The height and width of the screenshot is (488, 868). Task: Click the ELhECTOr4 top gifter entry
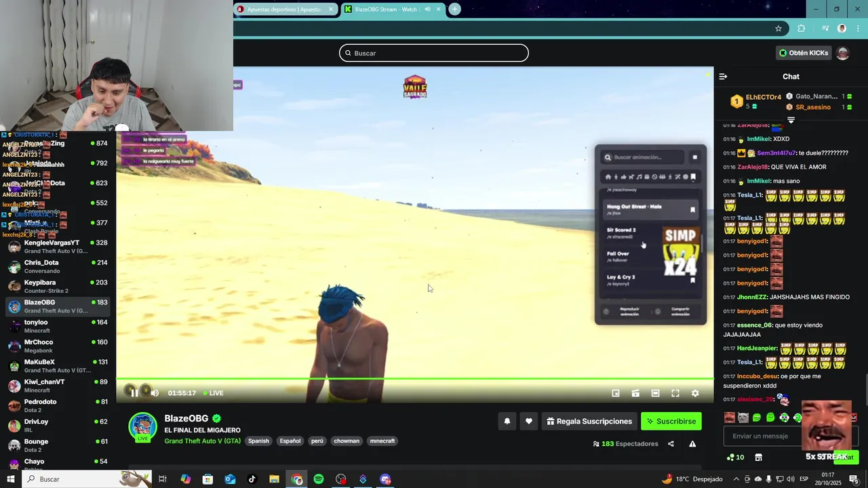click(x=755, y=102)
